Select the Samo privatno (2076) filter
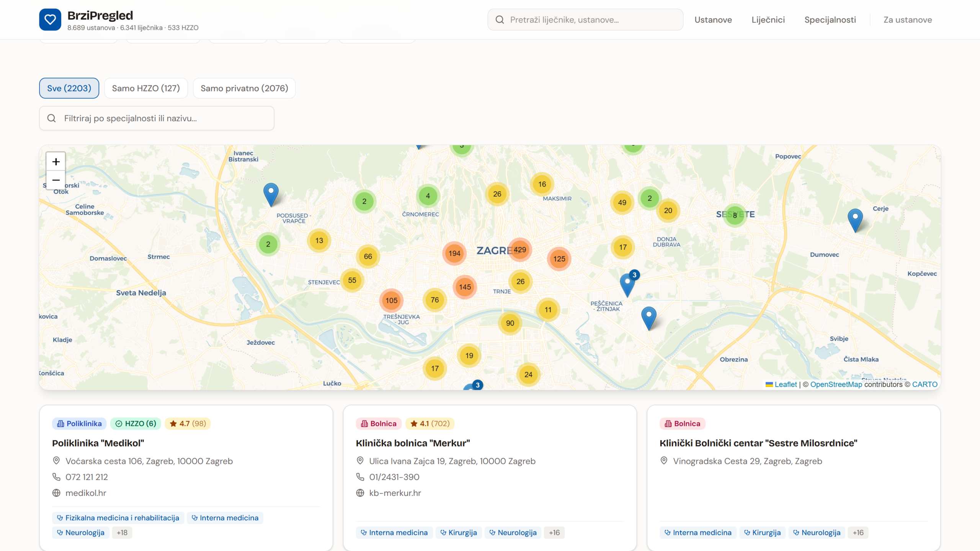 pos(244,88)
